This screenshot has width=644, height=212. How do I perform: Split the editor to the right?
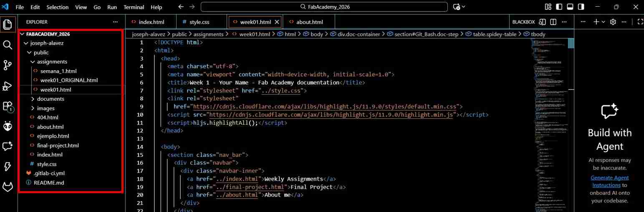[553, 22]
